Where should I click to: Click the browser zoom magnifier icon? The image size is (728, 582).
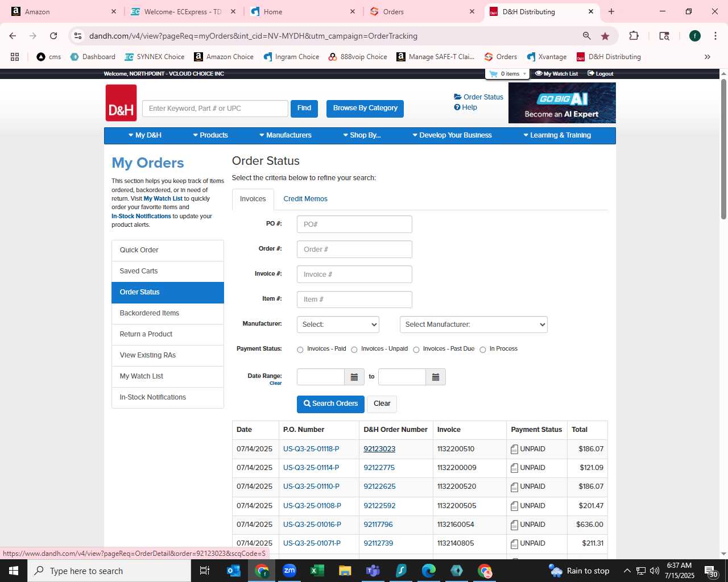[x=586, y=36]
